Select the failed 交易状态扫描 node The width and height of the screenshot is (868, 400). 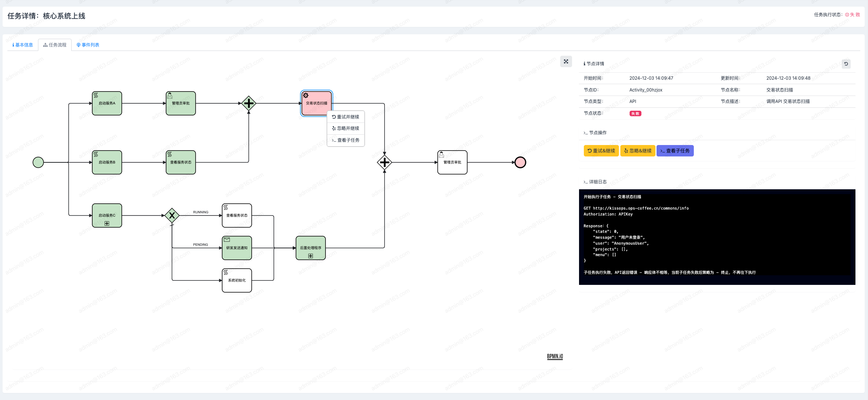point(317,103)
